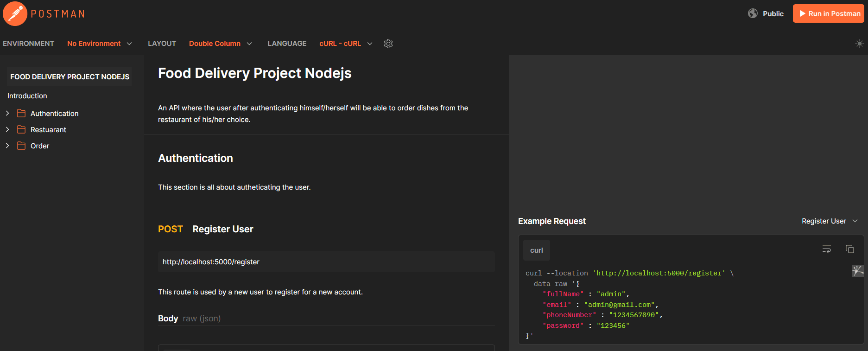
Task: Open the cURL - cURL language dropdown
Action: [346, 44]
